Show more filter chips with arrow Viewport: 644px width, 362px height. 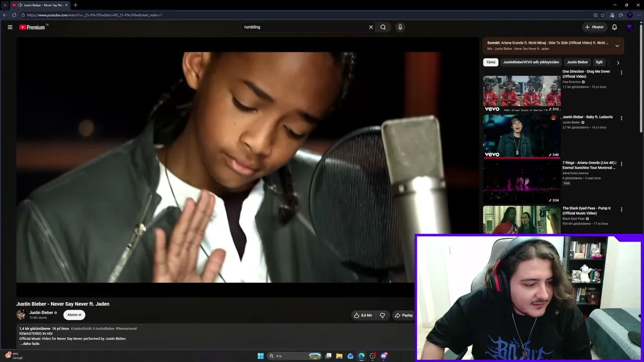618,63
